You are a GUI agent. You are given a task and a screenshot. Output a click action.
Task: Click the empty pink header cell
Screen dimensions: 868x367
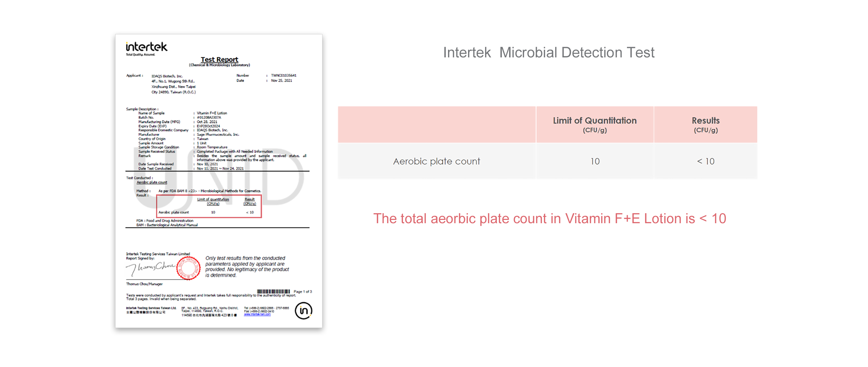(437, 124)
